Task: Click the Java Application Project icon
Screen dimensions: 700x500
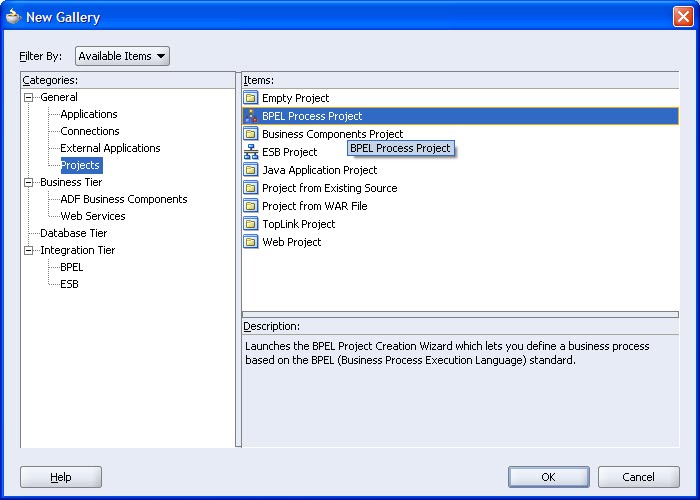Action: pos(251,170)
